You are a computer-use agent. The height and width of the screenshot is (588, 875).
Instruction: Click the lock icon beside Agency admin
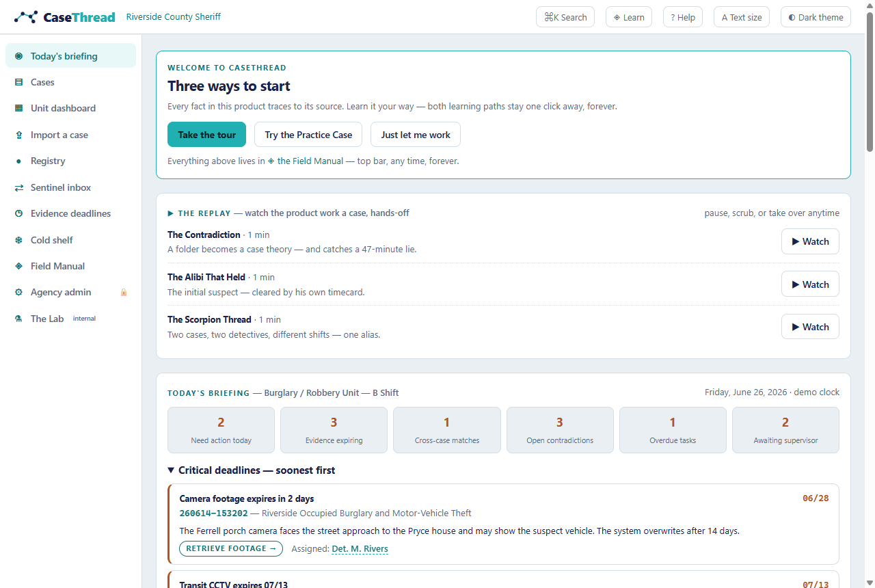[124, 292]
